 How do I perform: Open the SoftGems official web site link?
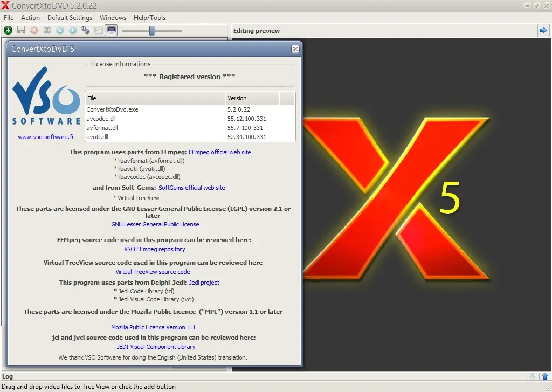coord(191,188)
